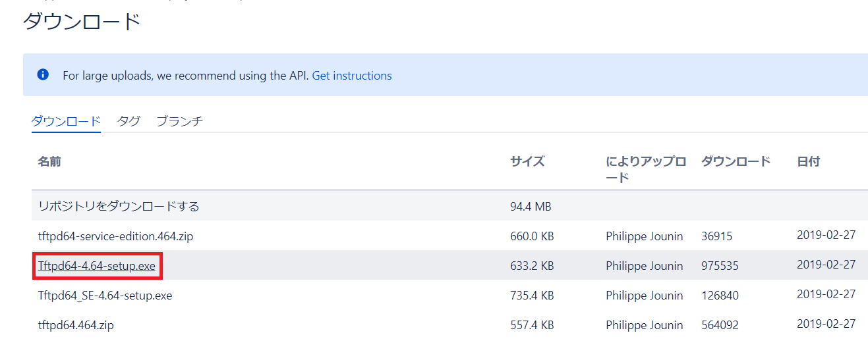
Task: Click Philippe Jounin in tftpd64.464.zip row
Action: click(645, 325)
